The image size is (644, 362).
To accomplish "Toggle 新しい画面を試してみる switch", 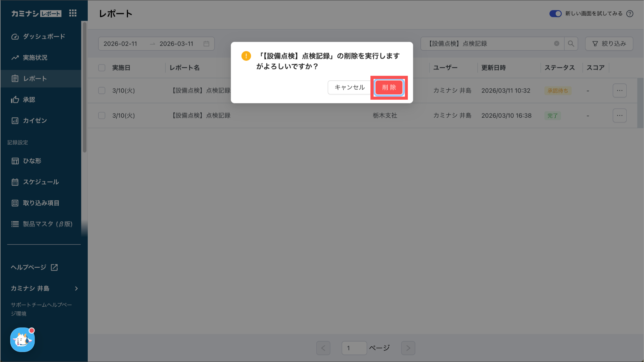I will [x=555, y=14].
